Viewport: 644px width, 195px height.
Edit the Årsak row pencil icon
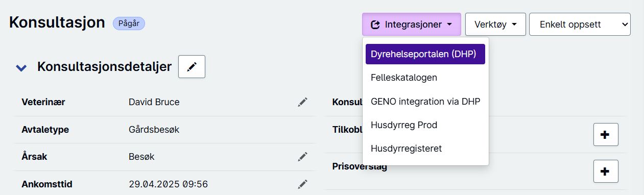pos(303,157)
